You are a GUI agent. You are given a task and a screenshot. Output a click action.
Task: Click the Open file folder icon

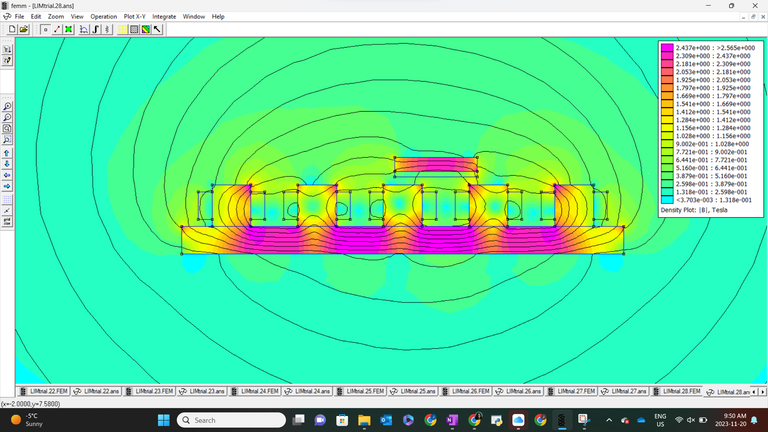(x=23, y=29)
